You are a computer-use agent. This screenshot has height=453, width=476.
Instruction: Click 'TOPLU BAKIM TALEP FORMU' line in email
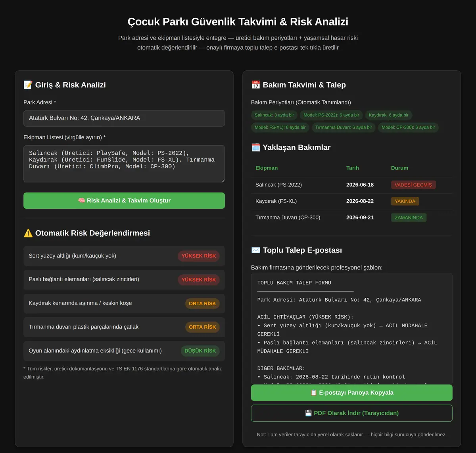294,283
